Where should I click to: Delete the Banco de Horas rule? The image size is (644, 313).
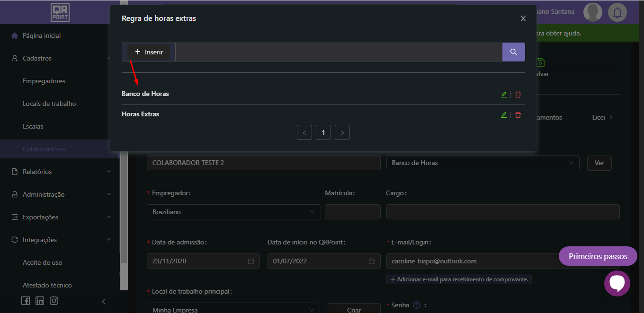tap(518, 95)
